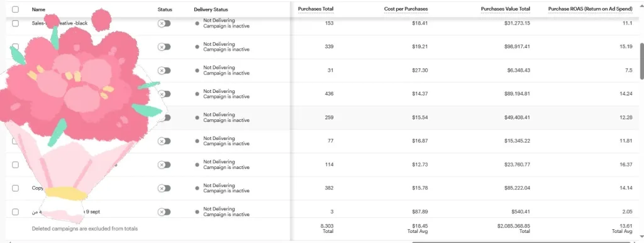Click the Delivery Status column header
Image resolution: width=644 pixels, height=243 pixels.
tap(211, 9)
